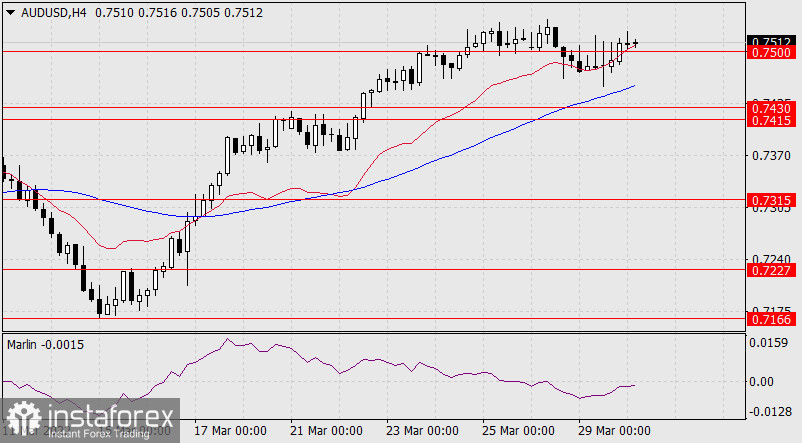Click the 29 Mar 00:00 time label

click(x=614, y=431)
